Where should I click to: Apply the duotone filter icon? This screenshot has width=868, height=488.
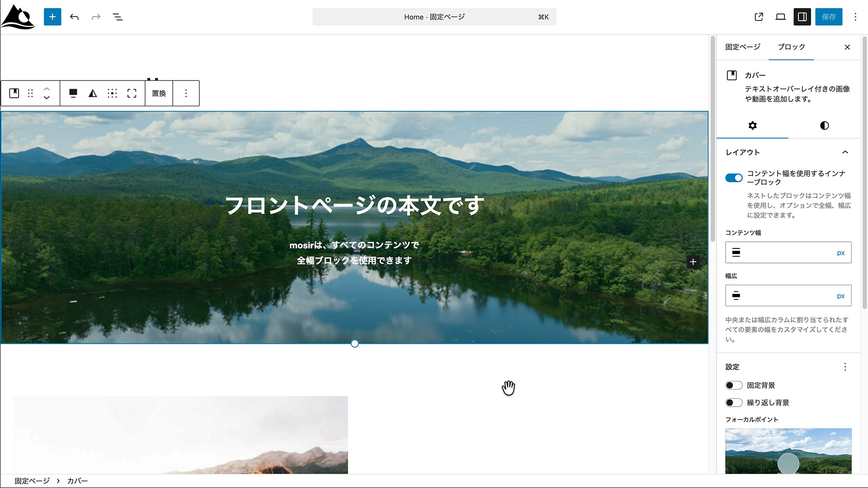pos(93,93)
